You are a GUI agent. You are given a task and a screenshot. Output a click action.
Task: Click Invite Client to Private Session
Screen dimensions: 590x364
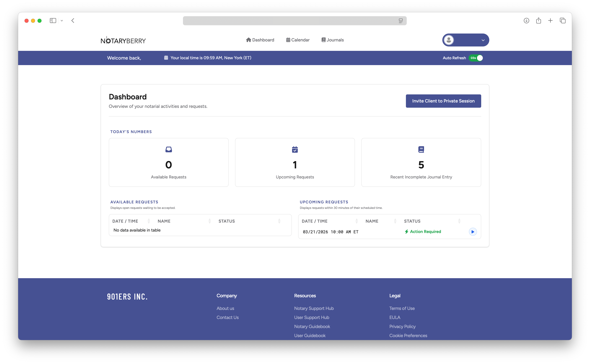click(x=443, y=101)
